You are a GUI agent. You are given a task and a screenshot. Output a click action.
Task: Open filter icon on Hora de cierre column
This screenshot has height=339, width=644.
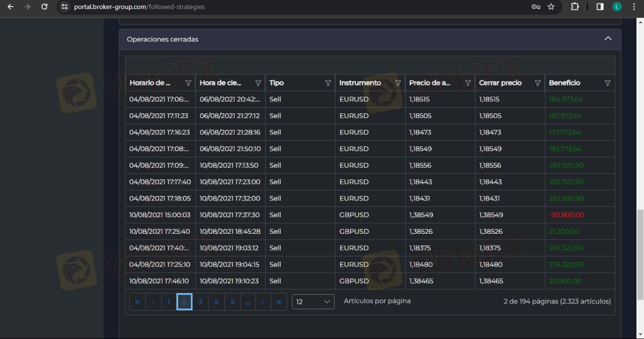coord(258,83)
